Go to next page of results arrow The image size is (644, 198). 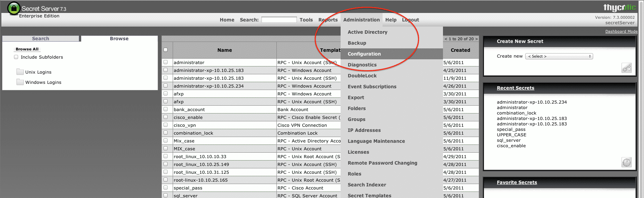click(x=476, y=39)
